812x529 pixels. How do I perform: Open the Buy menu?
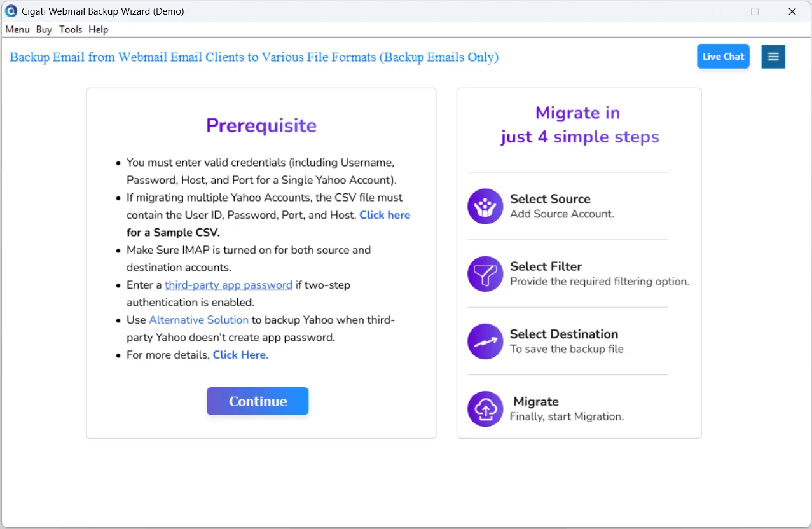pyautogui.click(x=44, y=29)
